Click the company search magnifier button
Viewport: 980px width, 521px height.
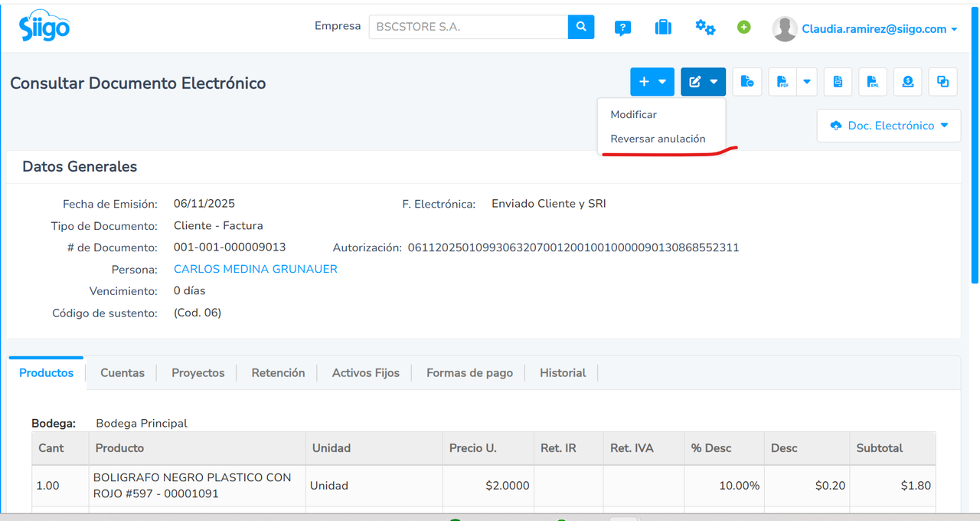point(581,27)
